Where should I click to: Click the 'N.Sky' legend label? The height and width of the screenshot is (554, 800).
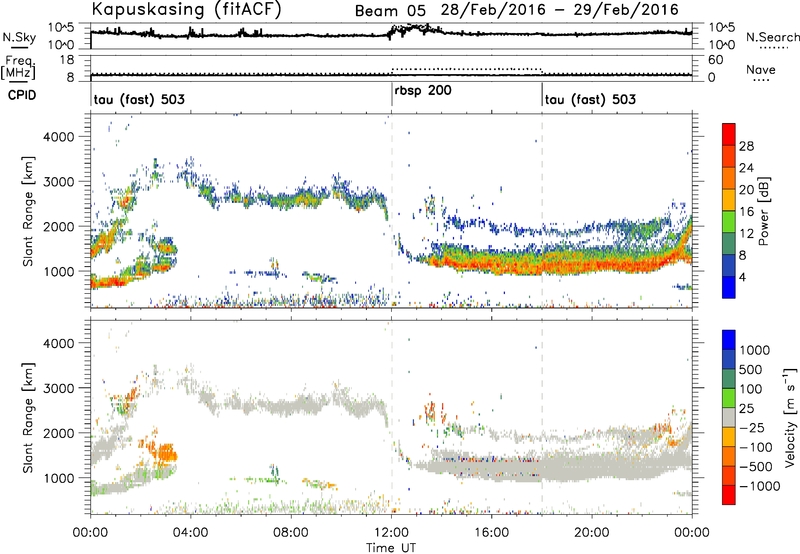[19, 37]
